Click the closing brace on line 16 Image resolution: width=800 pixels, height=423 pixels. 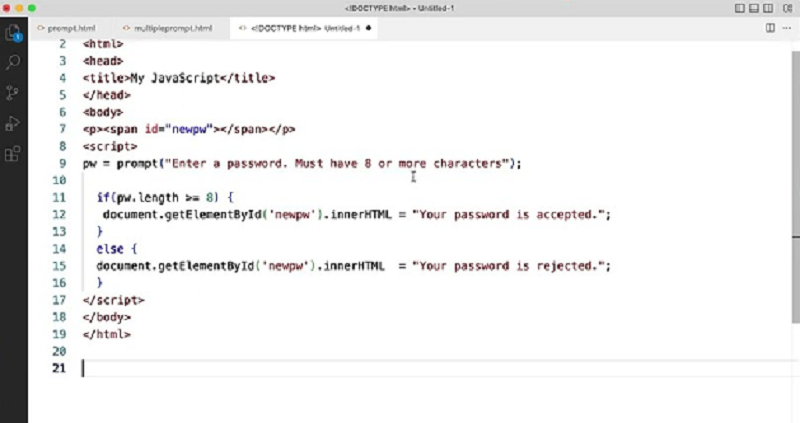pyautogui.click(x=99, y=283)
